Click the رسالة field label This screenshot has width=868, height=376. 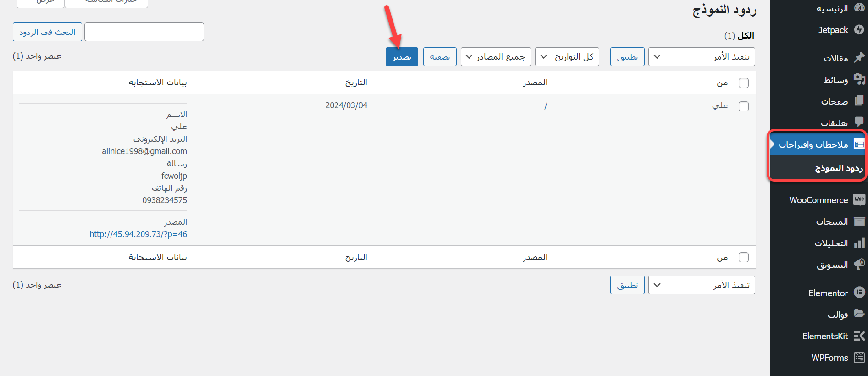point(177,164)
